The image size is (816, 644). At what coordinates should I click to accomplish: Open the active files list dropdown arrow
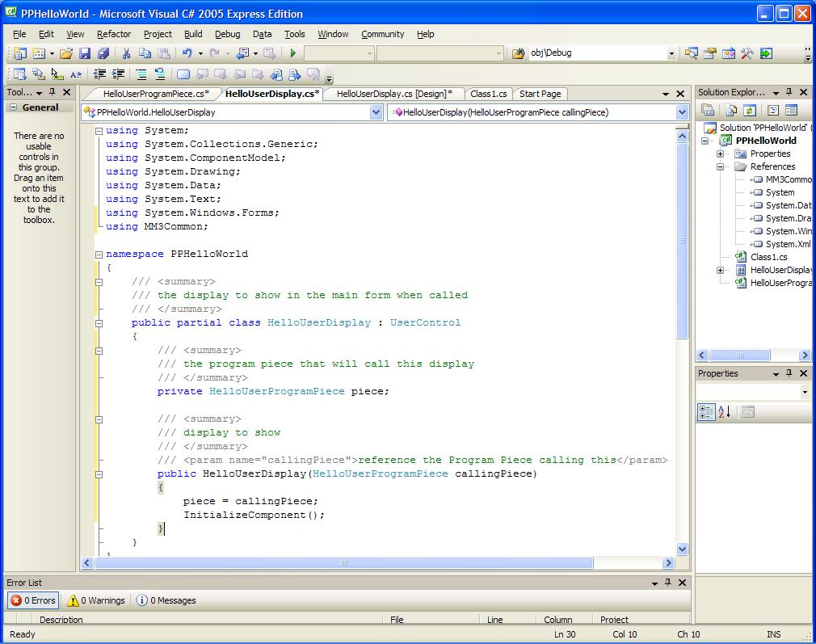pyautogui.click(x=666, y=94)
